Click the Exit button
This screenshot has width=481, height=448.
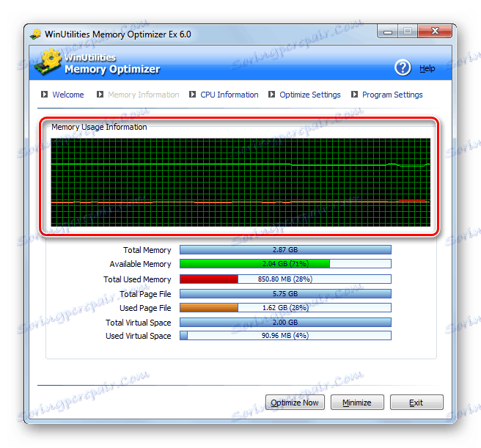click(x=416, y=403)
